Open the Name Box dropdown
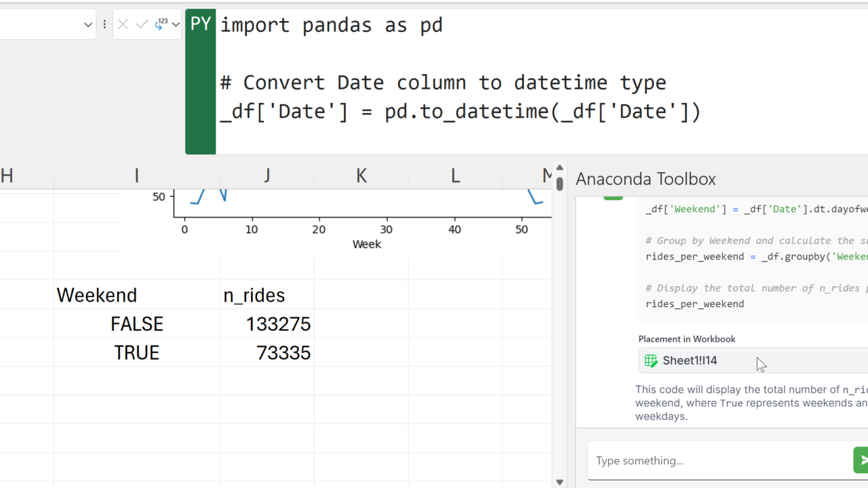Image resolution: width=868 pixels, height=488 pixels. (88, 24)
